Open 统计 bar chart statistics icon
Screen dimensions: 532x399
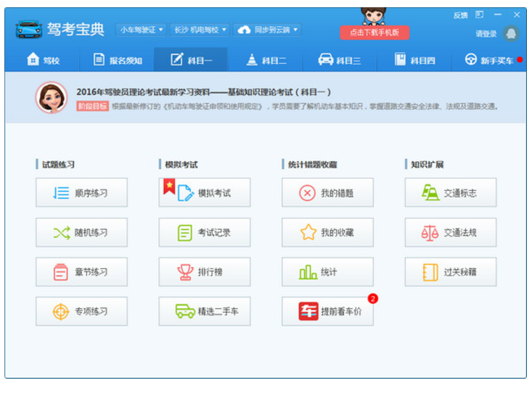pyautogui.click(x=308, y=272)
